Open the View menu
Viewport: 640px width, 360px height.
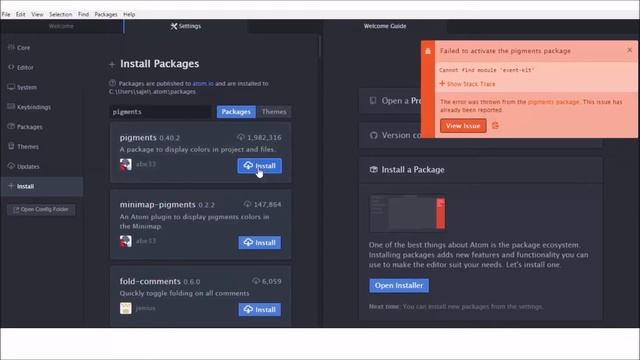(x=37, y=14)
